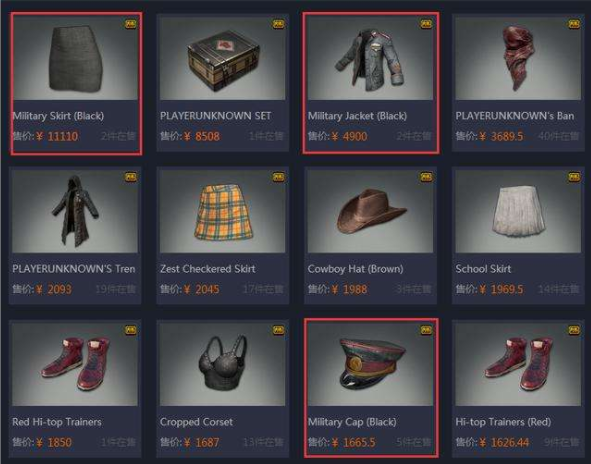This screenshot has width=591, height=464.
Task: Click PUBG badge icon on Military Skirt card
Action: point(130,24)
